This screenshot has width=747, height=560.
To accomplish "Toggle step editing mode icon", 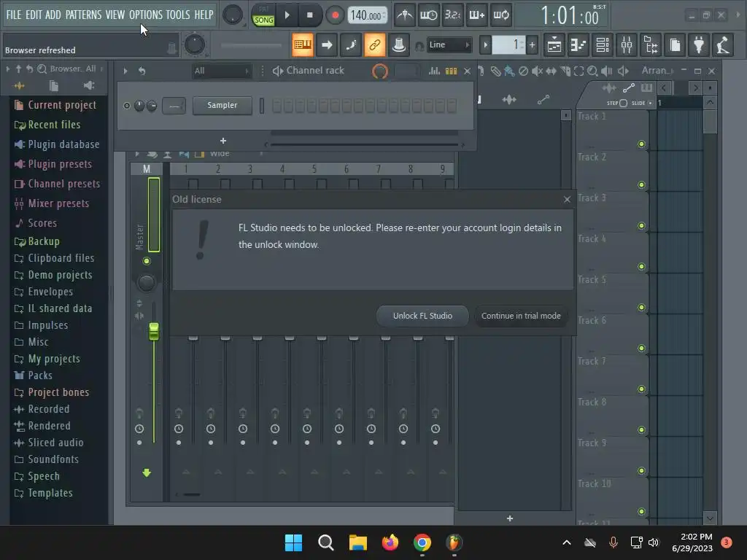I will [x=351, y=44].
